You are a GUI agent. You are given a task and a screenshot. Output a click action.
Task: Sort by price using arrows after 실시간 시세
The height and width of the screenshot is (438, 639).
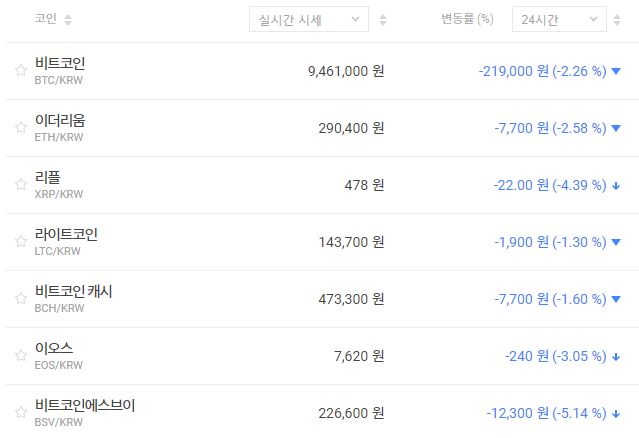click(x=384, y=20)
